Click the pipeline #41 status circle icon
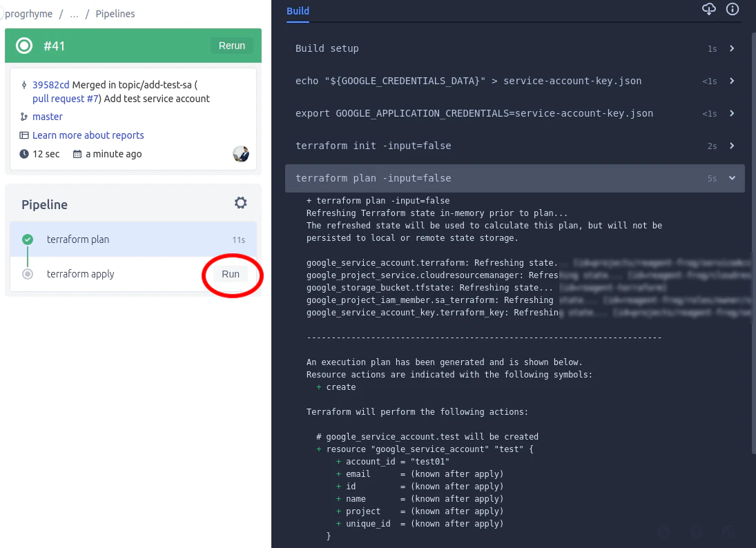Screen dimensions: 756x548 click(24, 46)
